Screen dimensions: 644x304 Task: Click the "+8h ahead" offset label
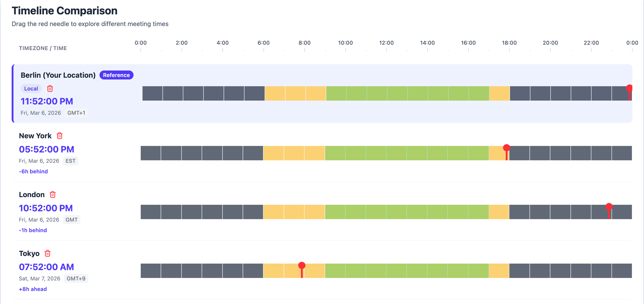(x=33, y=289)
